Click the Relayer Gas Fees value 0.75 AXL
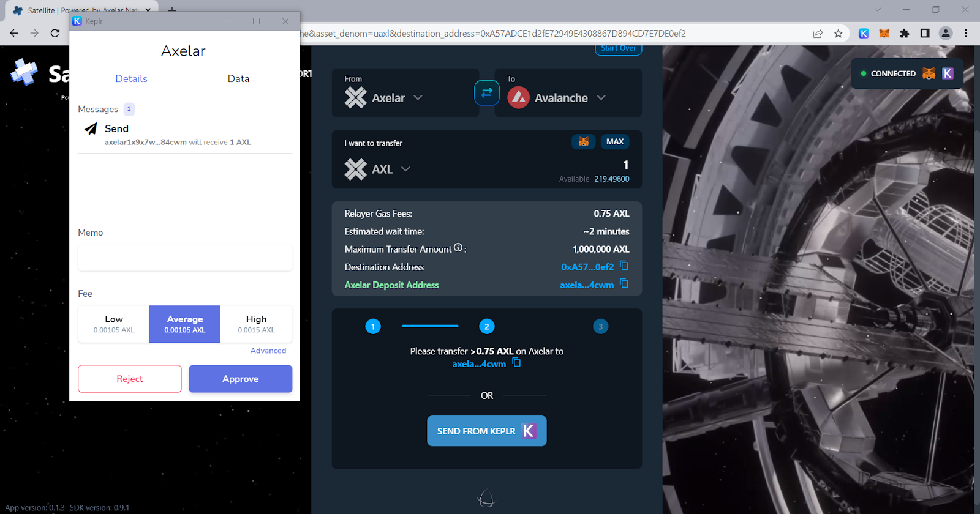 coord(611,214)
